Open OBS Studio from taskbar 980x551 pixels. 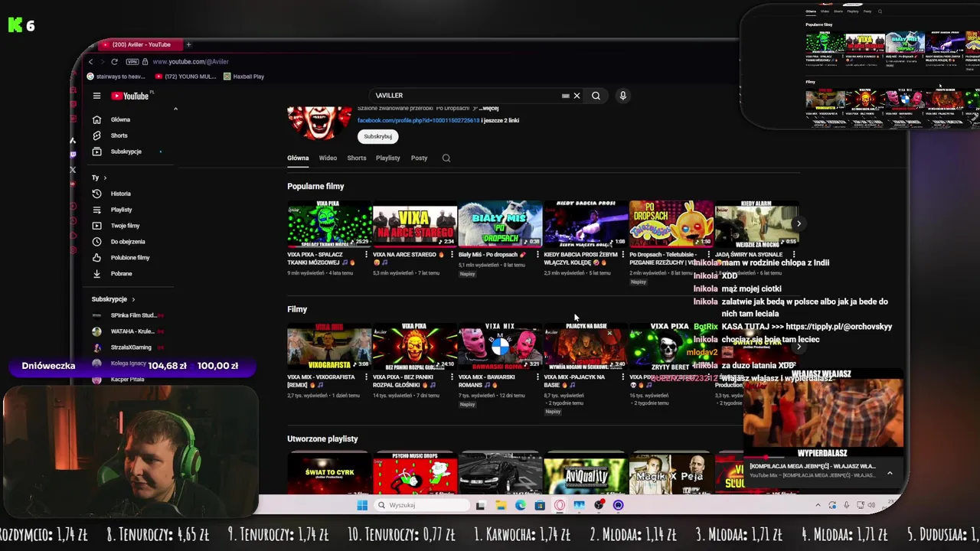coord(599,505)
